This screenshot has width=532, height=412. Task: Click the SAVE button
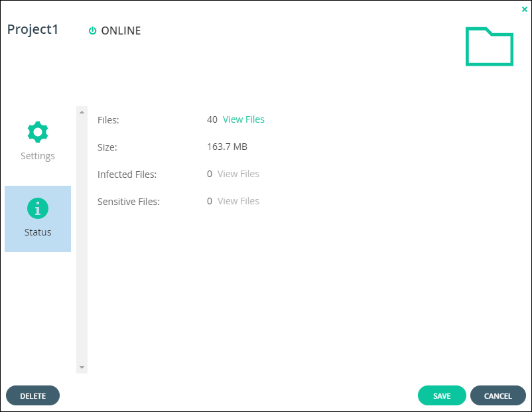442,395
